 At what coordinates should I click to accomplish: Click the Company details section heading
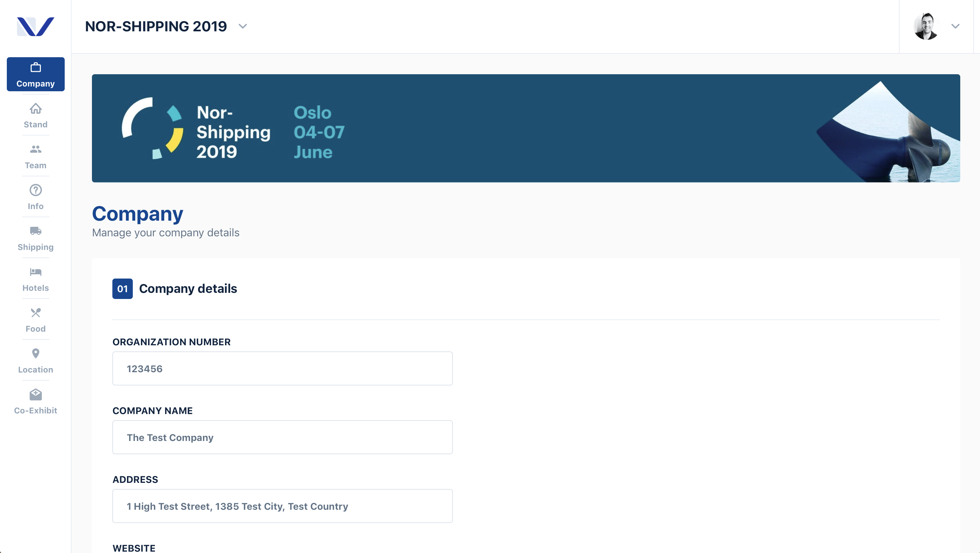[x=188, y=289]
